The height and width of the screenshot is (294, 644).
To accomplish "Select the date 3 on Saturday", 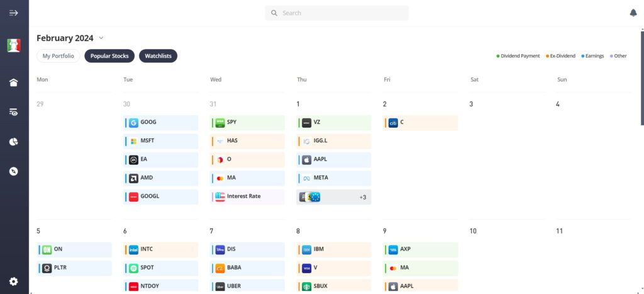I will [471, 105].
